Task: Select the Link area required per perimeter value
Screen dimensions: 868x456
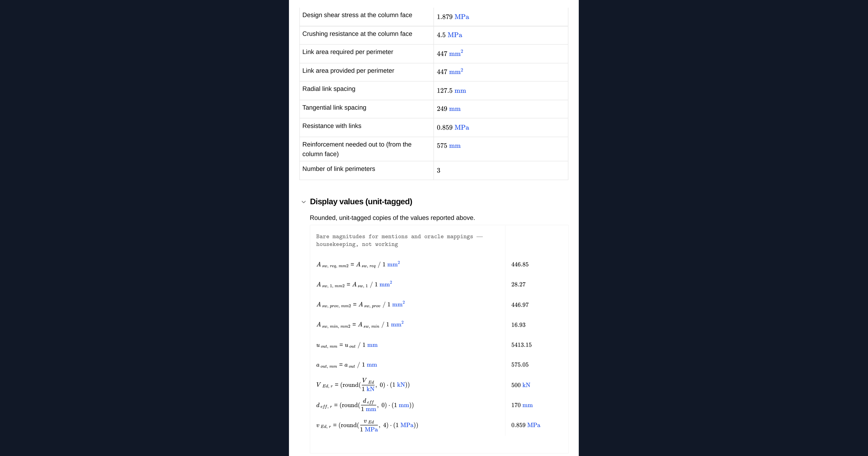Action: [x=450, y=53]
